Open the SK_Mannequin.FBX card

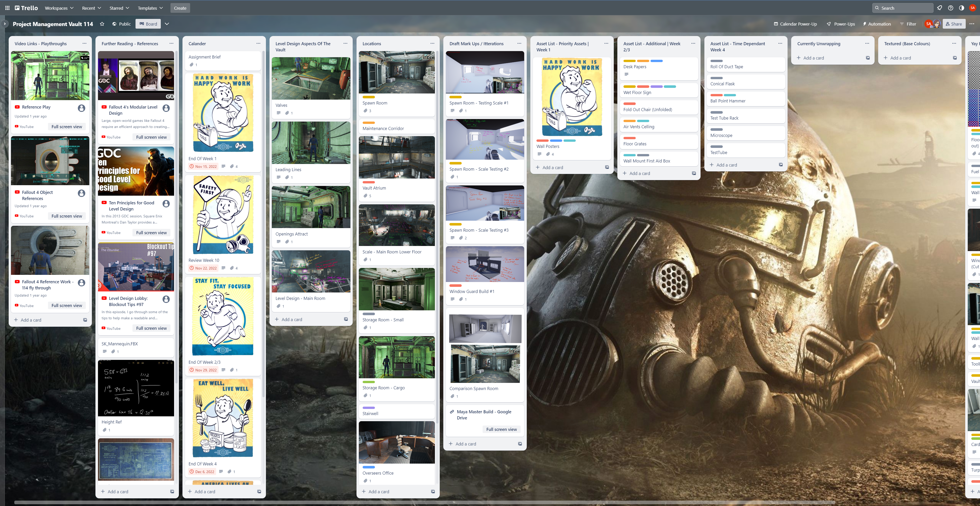[136, 347]
